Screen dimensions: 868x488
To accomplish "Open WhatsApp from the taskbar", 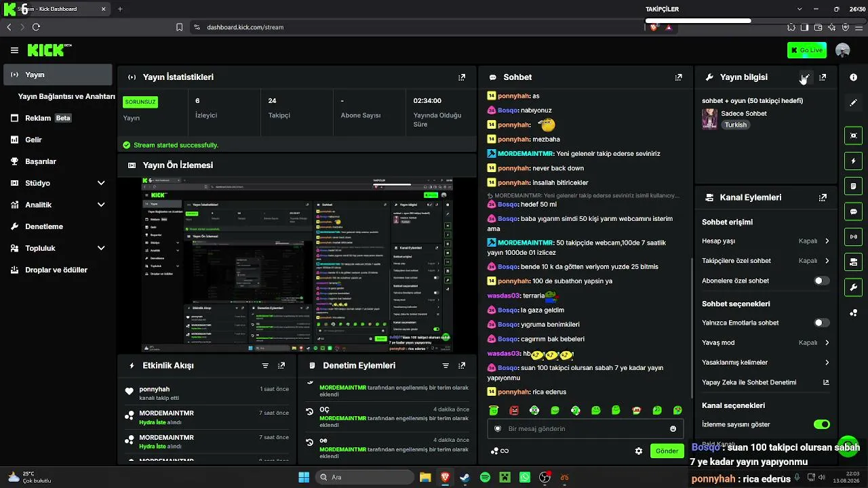I will coord(525,477).
